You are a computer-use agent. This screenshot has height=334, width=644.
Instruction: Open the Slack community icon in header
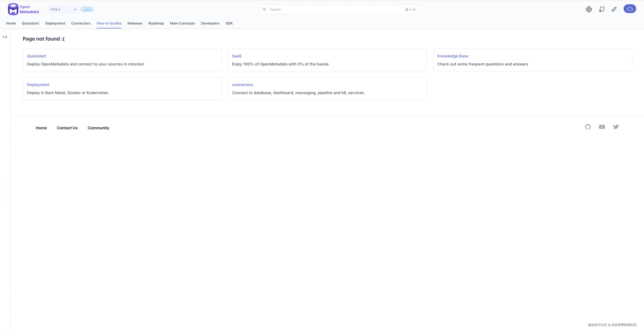click(589, 9)
